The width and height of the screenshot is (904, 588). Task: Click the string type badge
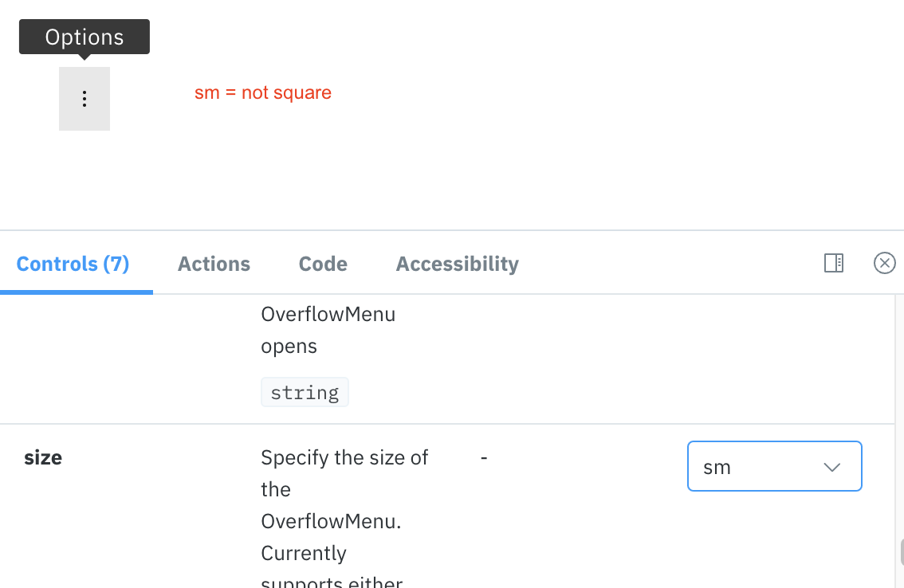(305, 391)
